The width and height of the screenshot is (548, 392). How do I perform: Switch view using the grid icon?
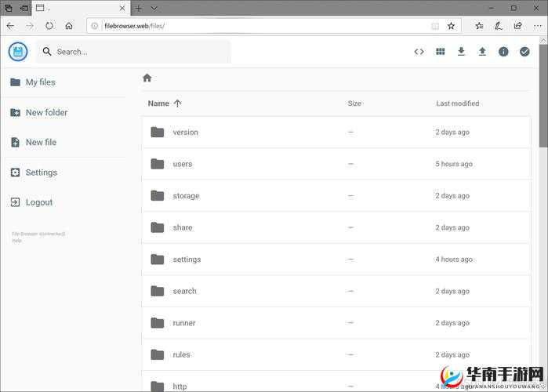[x=440, y=52]
